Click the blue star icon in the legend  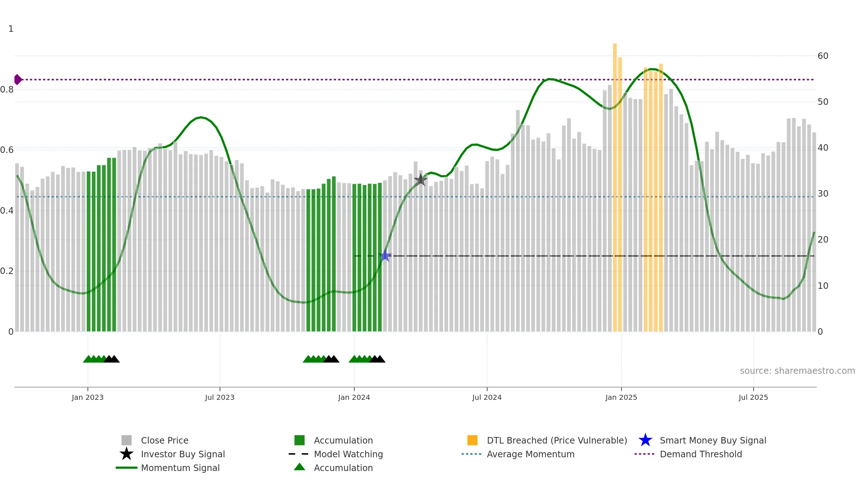tap(645, 440)
